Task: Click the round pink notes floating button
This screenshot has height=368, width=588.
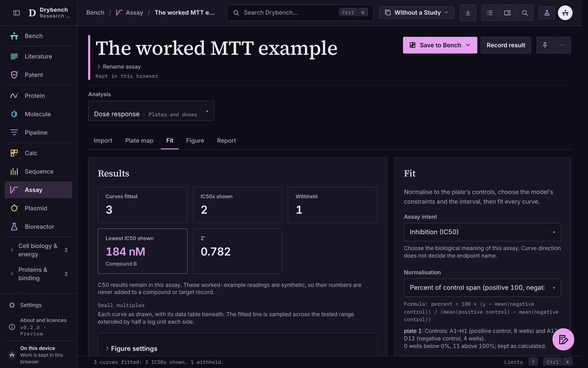Action: [563, 339]
